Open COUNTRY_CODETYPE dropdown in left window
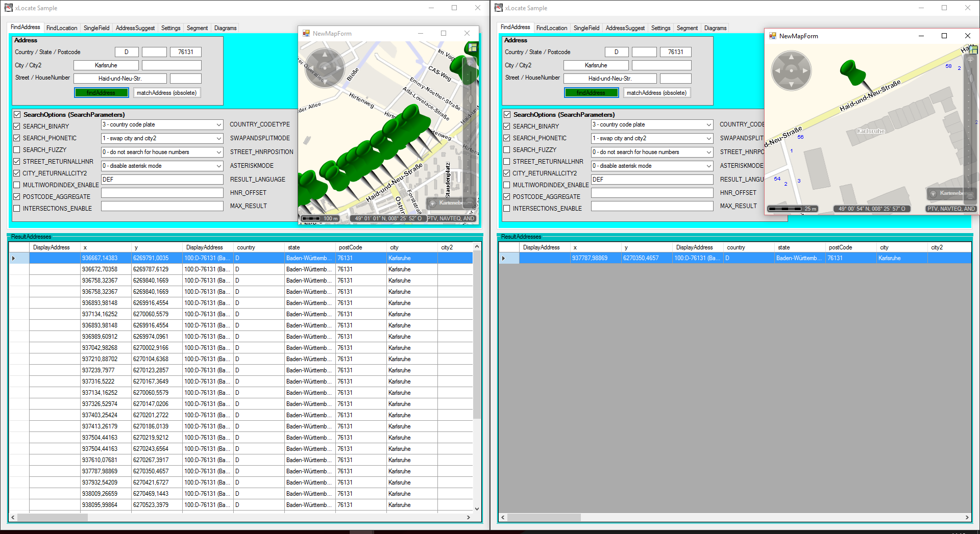Image resolution: width=980 pixels, height=534 pixels. 218,125
